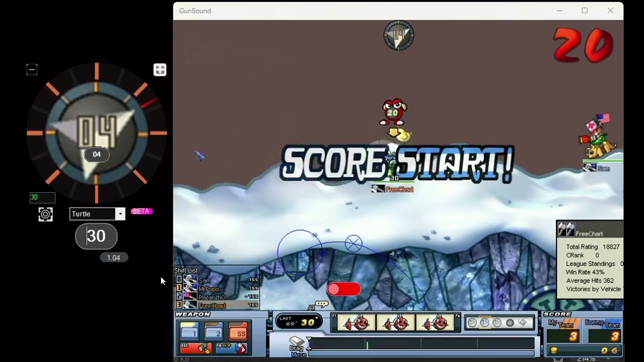The width and height of the screenshot is (644, 362).
Task: Select the SS special shot button
Action: tap(238, 331)
